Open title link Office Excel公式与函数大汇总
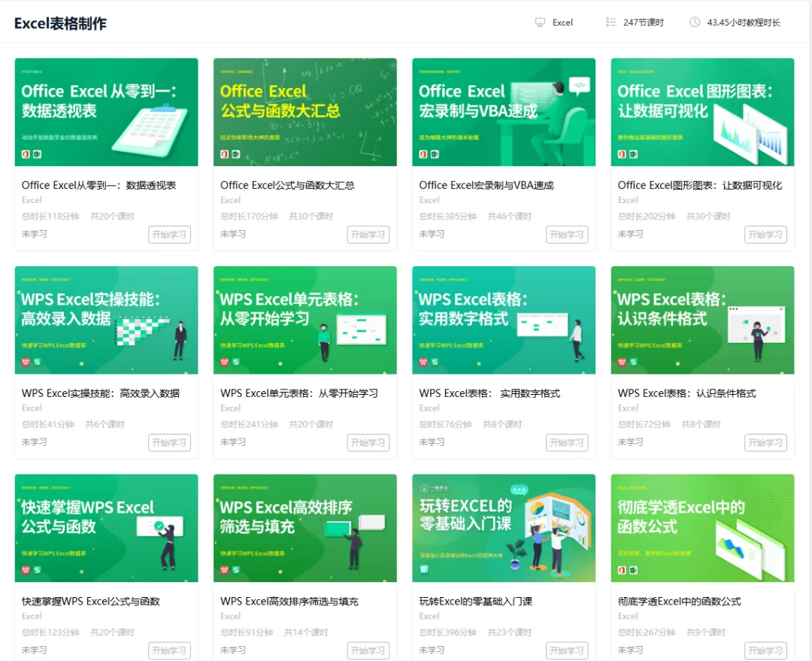This screenshot has height=661, width=812. pos(287,186)
